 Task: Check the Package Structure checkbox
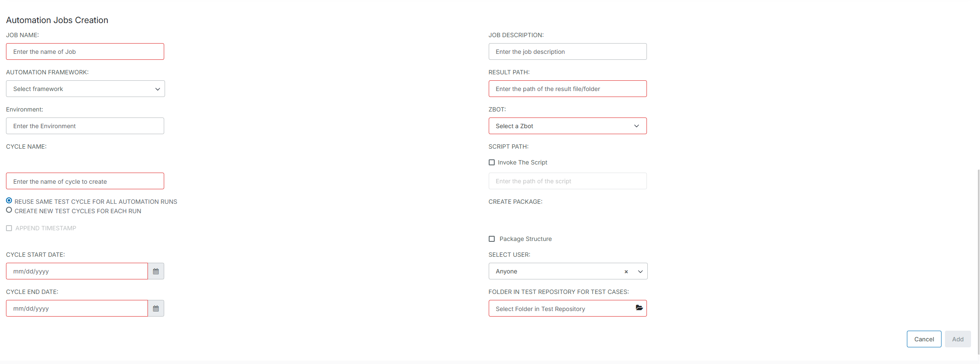492,239
